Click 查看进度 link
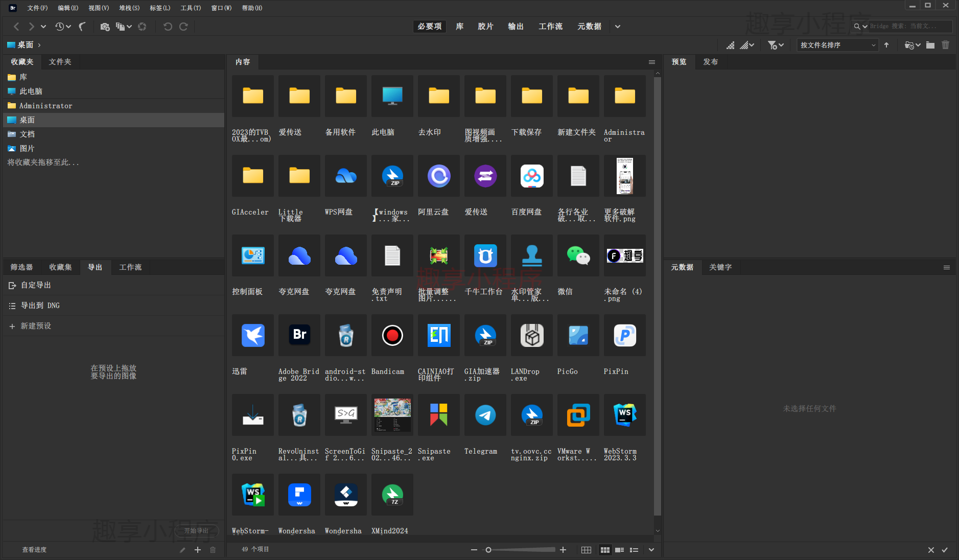 tap(34, 550)
